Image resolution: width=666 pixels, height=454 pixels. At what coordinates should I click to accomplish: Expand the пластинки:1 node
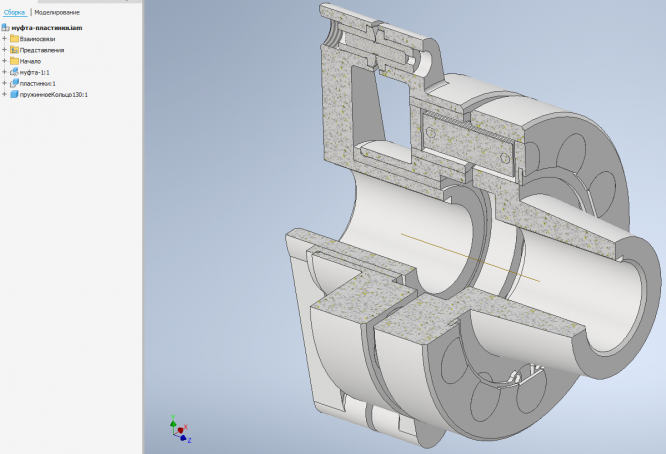[4, 84]
